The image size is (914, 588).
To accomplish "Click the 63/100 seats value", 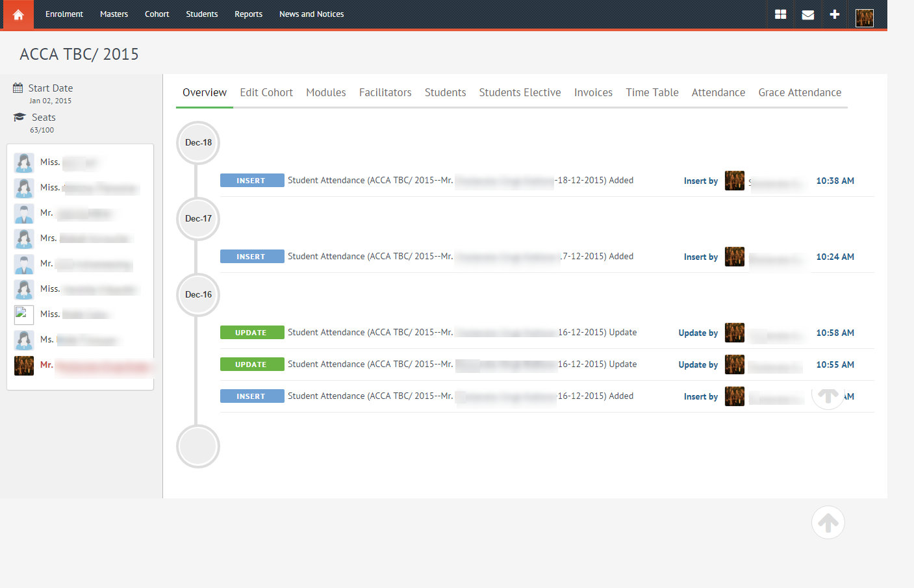I will 42,130.
